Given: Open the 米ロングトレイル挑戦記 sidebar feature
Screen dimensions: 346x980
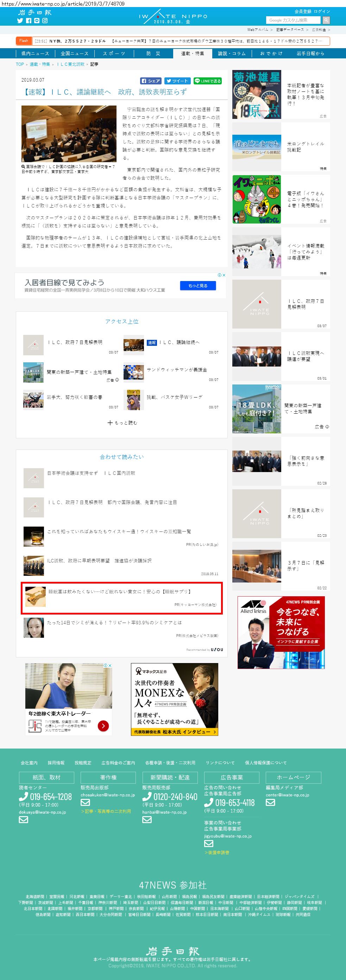Looking at the screenshot, I should point(281,147).
